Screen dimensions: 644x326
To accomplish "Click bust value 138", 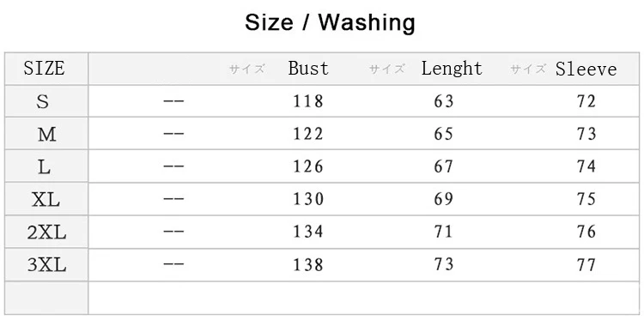I will pos(308,265).
